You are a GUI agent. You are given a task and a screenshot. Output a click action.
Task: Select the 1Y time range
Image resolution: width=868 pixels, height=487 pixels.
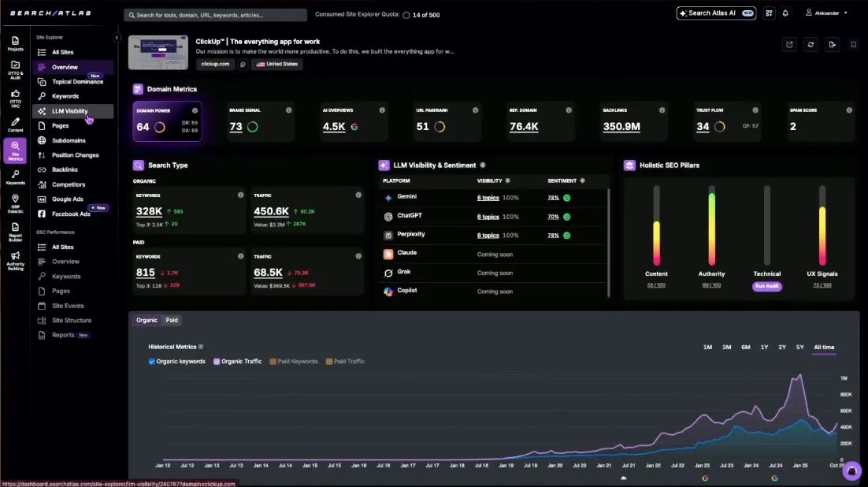(763, 347)
